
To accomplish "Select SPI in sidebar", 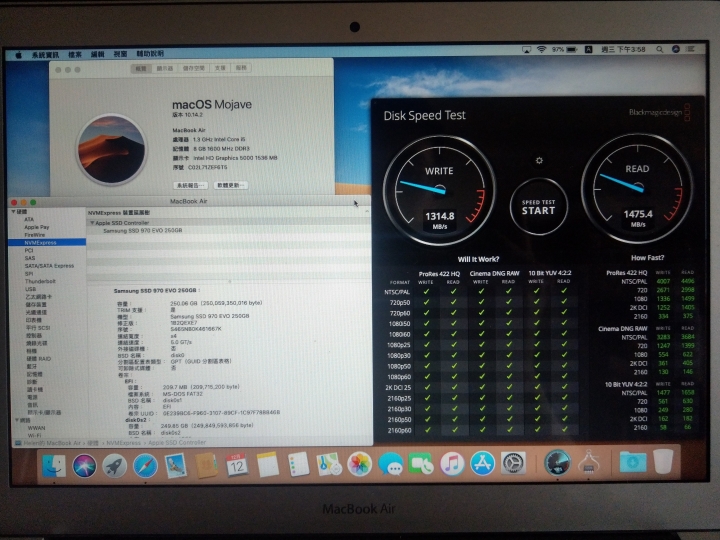I will click(x=29, y=274).
